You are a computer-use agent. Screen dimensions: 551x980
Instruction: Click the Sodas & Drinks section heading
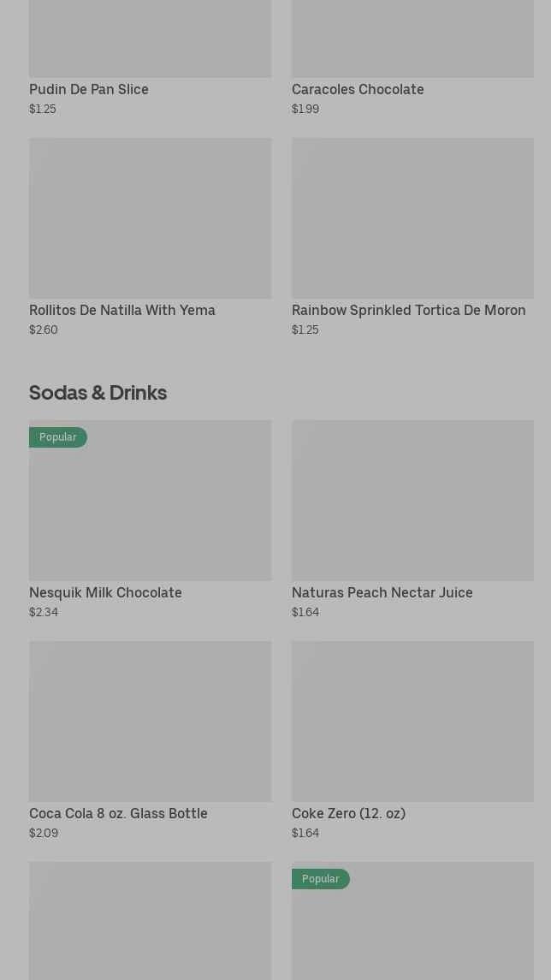coord(98,392)
